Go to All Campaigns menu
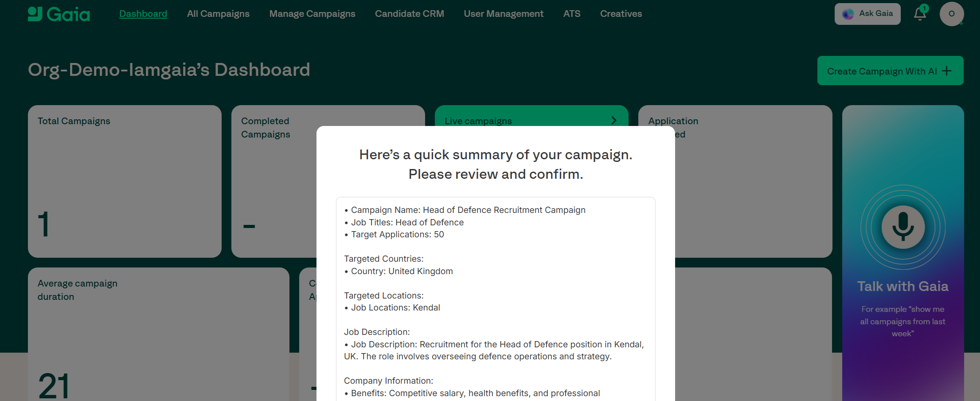The width and height of the screenshot is (980, 401). coord(218,14)
